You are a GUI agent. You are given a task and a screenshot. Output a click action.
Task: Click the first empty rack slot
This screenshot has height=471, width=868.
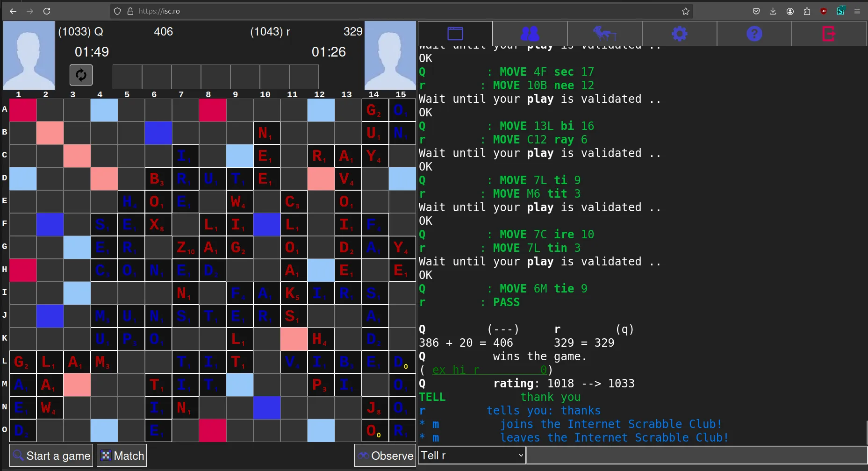click(127, 77)
